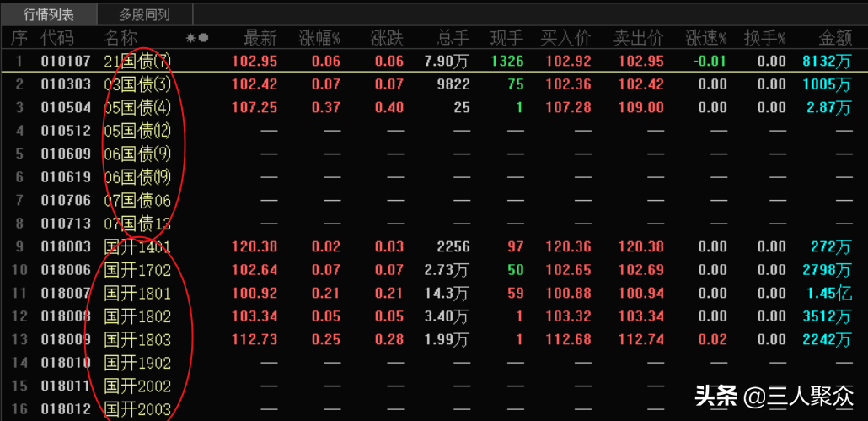
Task: Click the 买入价 column header
Action: (565, 38)
